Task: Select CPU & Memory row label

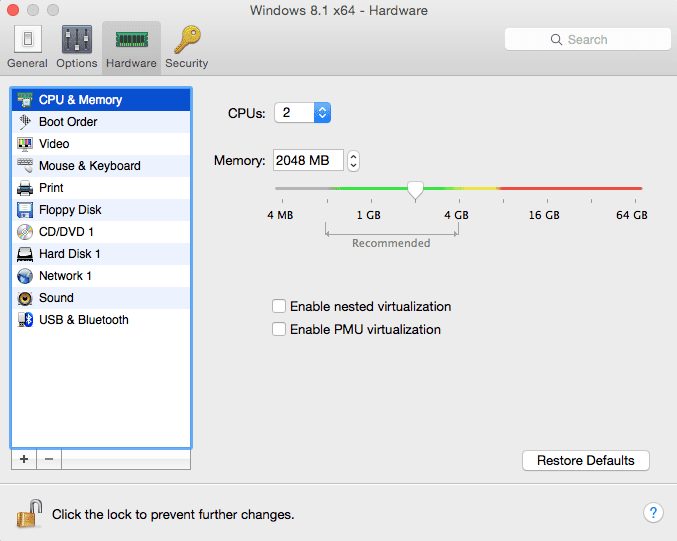Action: [80, 100]
